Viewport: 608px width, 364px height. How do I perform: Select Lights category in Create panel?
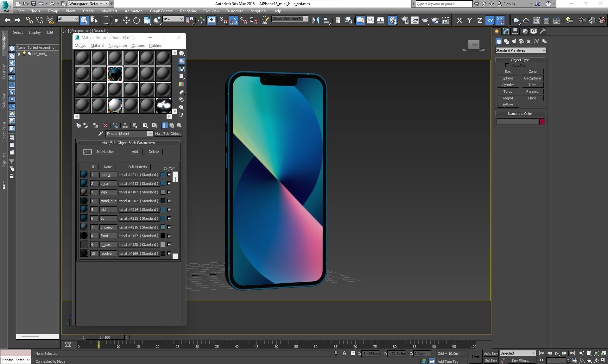[x=514, y=41]
